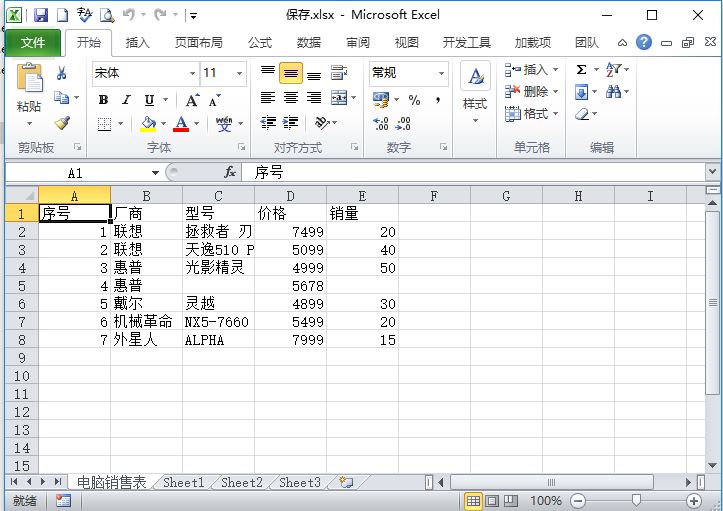Center cell text horizontally

(x=290, y=97)
